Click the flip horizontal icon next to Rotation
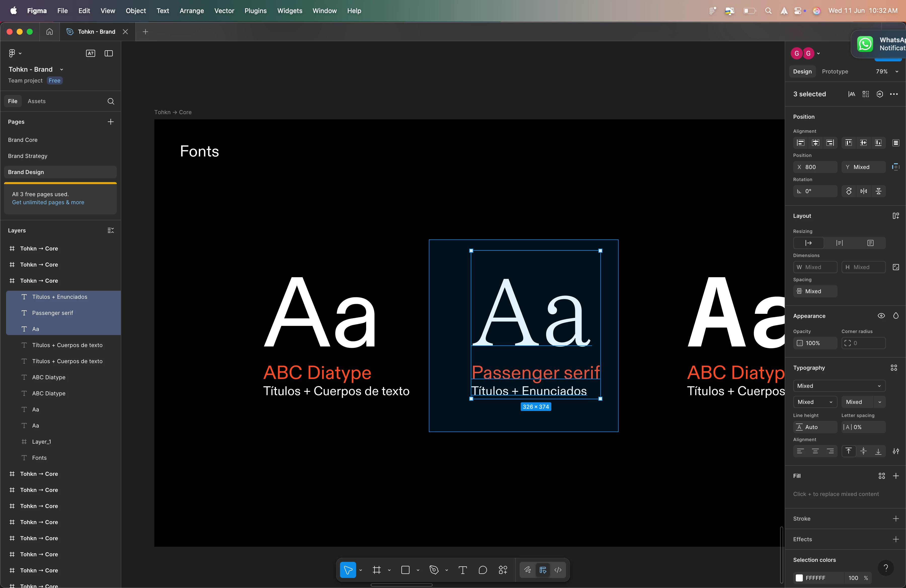 click(864, 191)
